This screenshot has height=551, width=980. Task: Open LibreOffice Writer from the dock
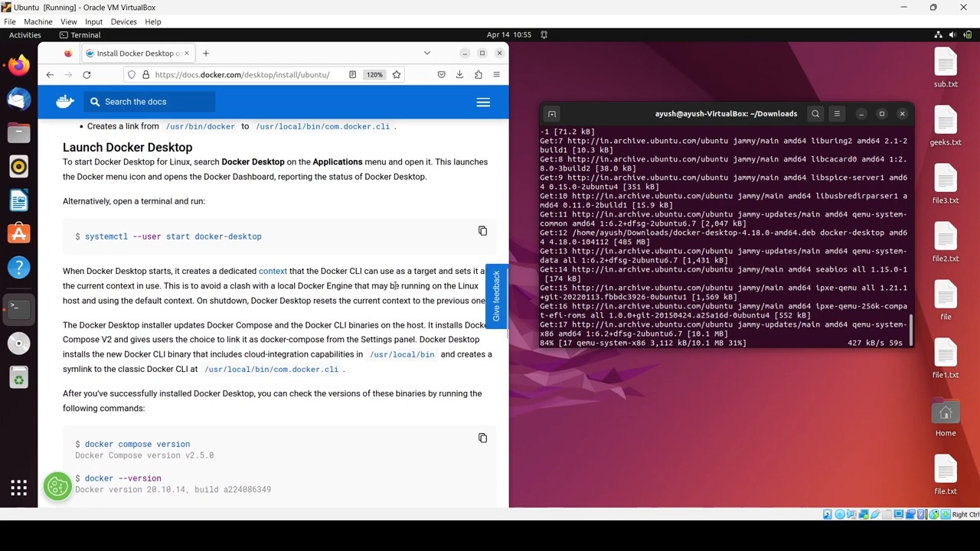pos(19,200)
